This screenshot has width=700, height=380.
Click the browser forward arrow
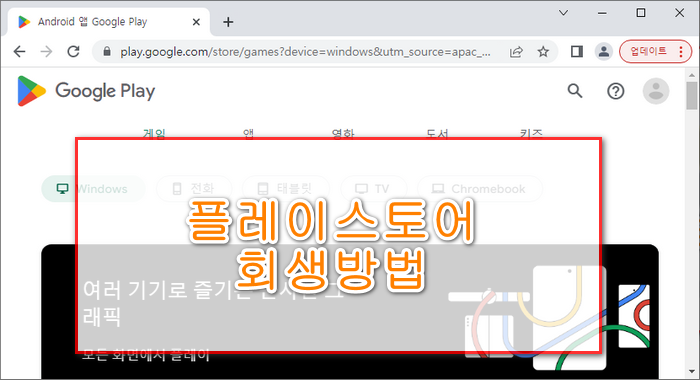[46, 52]
